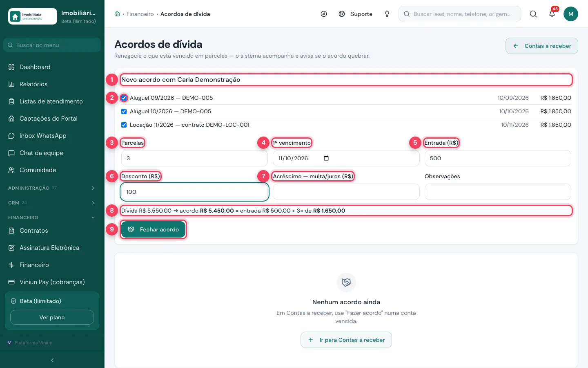The image size is (588, 368).
Task: Open Financeiro page in the sidebar
Action: (52, 265)
